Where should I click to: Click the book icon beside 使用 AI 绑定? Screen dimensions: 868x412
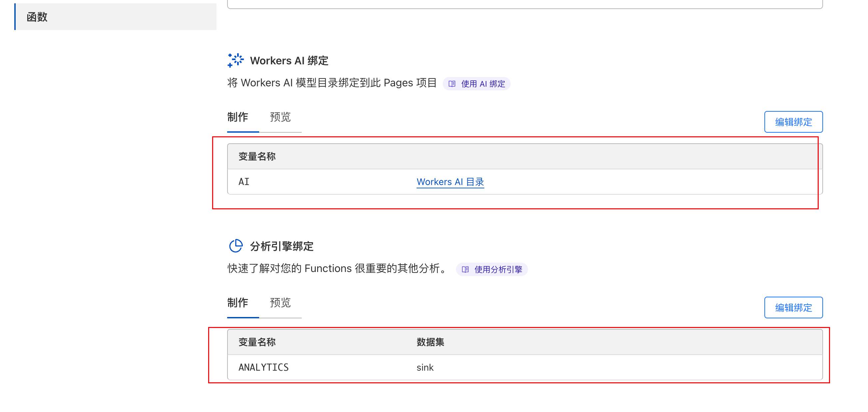pyautogui.click(x=452, y=84)
